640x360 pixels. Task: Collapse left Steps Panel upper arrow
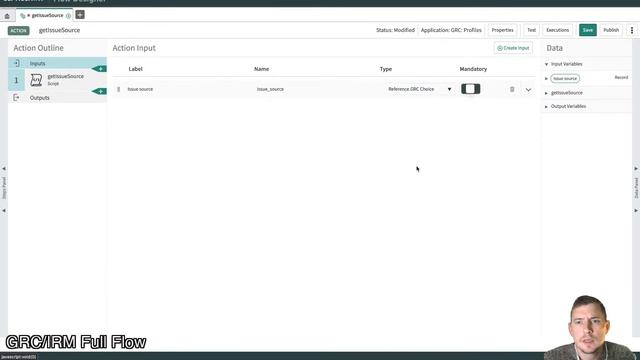(x=4, y=169)
